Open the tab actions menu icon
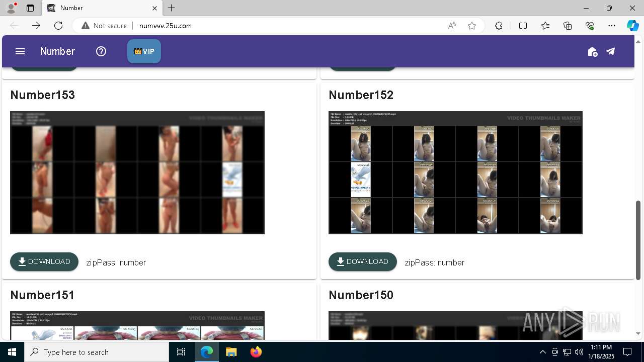The width and height of the screenshot is (644, 362). (x=30, y=8)
